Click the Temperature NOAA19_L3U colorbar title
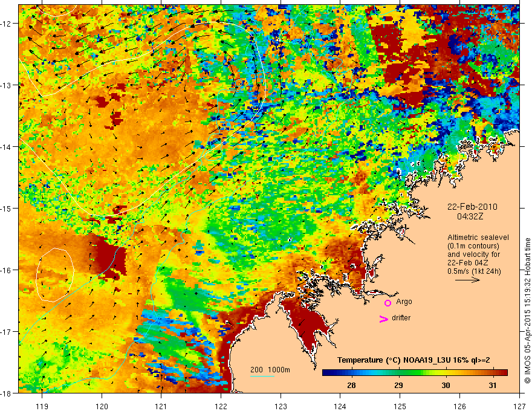Viewport: 532px width, 411px height. (x=414, y=360)
